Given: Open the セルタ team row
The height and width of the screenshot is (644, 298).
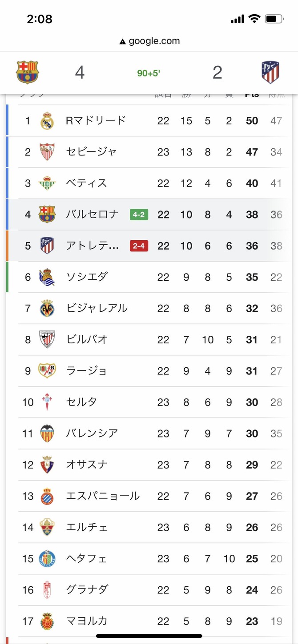Looking at the screenshot, I should click(x=81, y=402).
